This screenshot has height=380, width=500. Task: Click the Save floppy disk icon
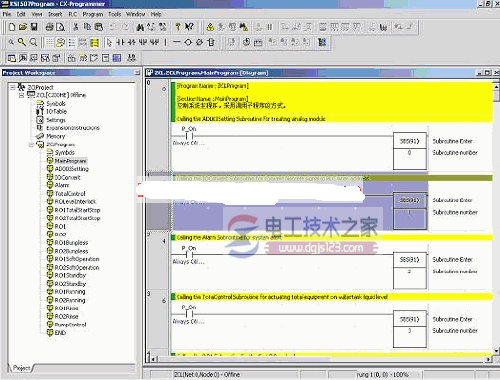point(34,27)
